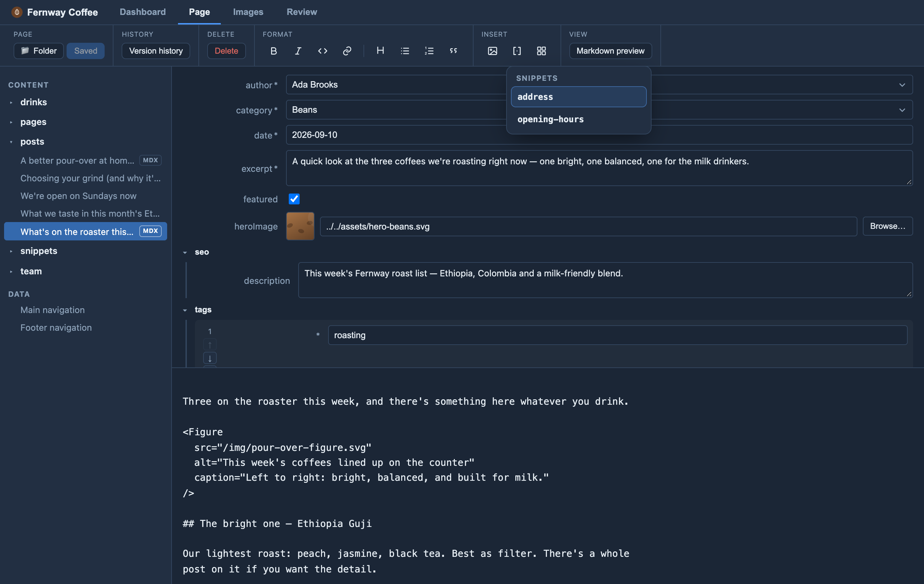Viewport: 924px width, 584px height.
Task: Click the '## The bright one' heading line
Action: (277, 524)
